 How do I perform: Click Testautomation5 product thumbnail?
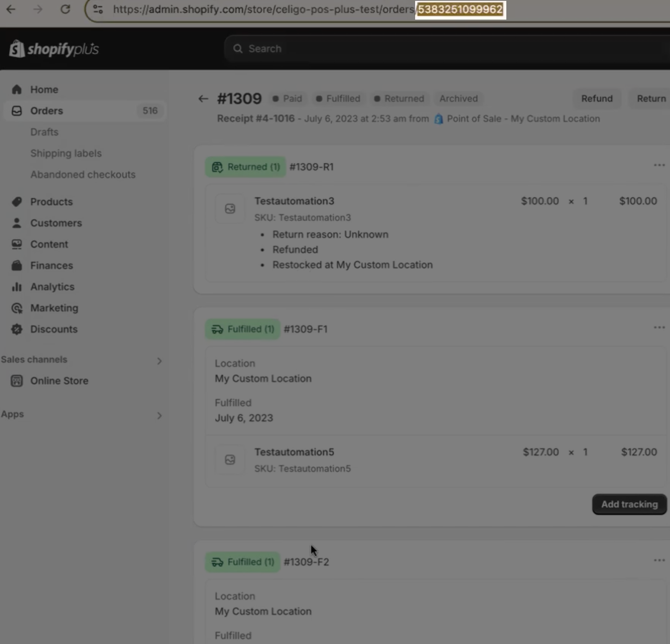230,460
